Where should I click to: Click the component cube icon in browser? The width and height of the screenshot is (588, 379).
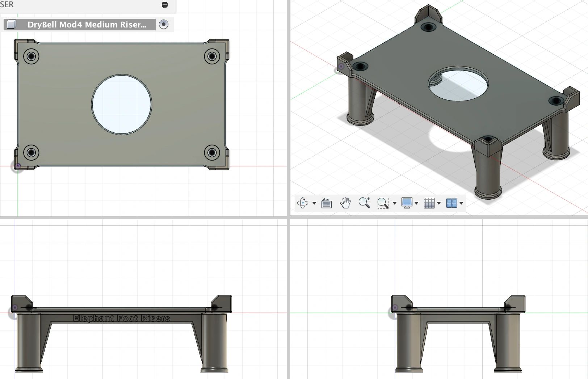tap(12, 24)
